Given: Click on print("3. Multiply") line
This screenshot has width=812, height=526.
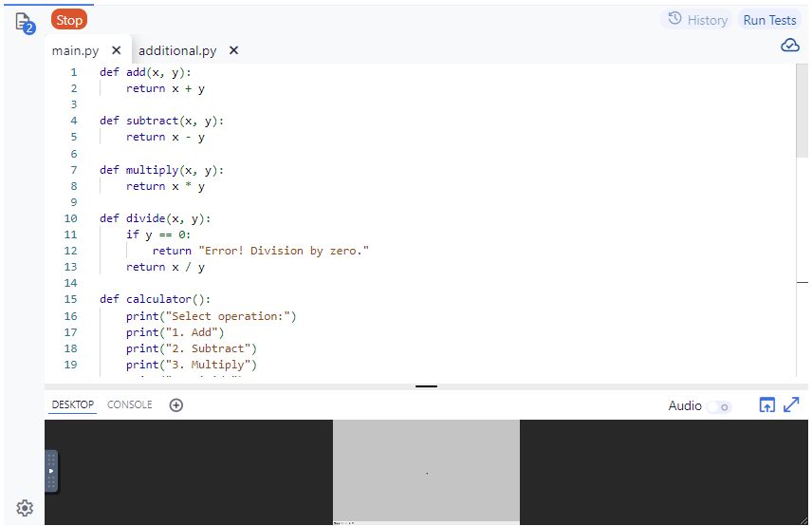Looking at the screenshot, I should pyautogui.click(x=191, y=365).
